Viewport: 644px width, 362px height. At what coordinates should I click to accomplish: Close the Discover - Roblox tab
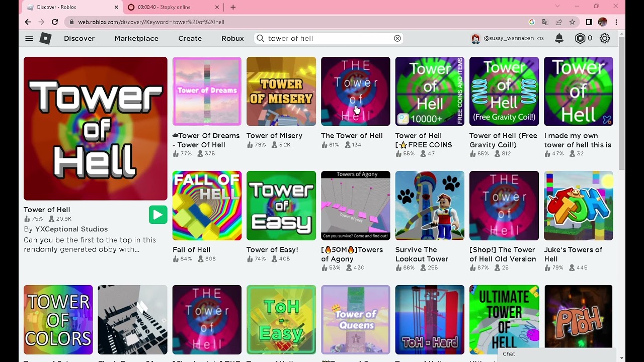(x=116, y=7)
